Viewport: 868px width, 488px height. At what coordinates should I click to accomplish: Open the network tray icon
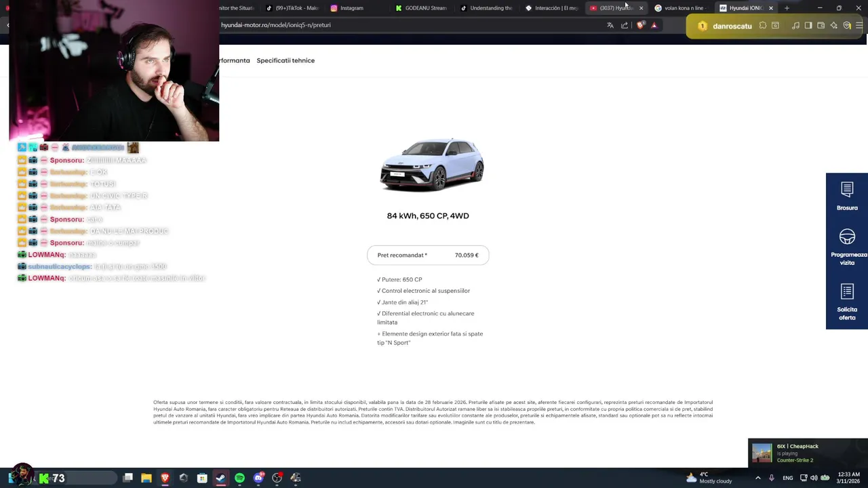click(804, 478)
